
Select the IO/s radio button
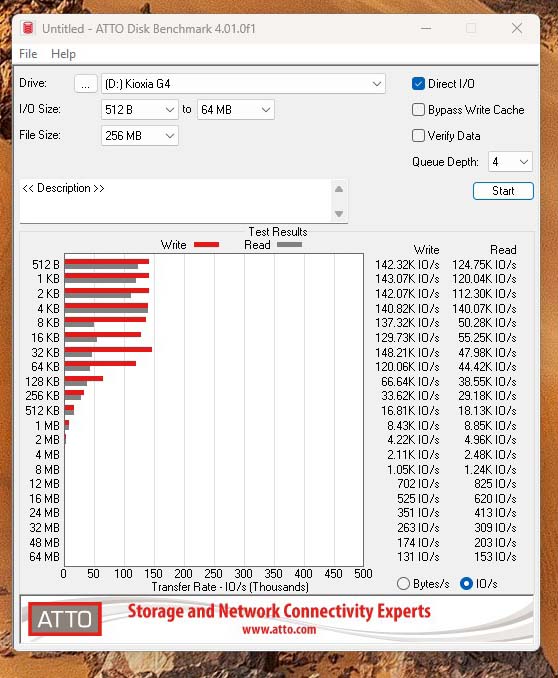[x=466, y=584]
